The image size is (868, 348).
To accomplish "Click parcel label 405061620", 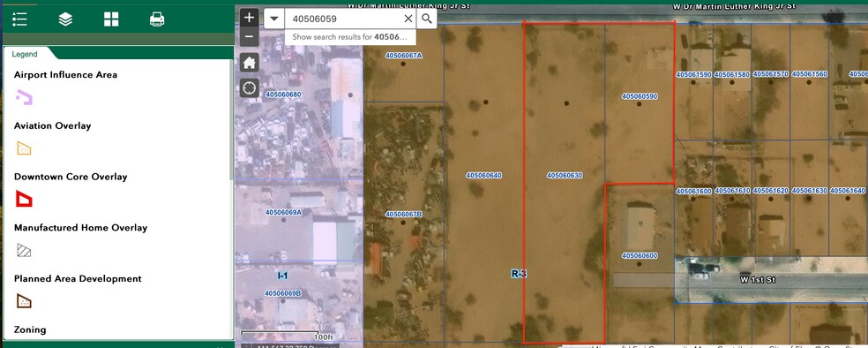I will coord(771,191).
